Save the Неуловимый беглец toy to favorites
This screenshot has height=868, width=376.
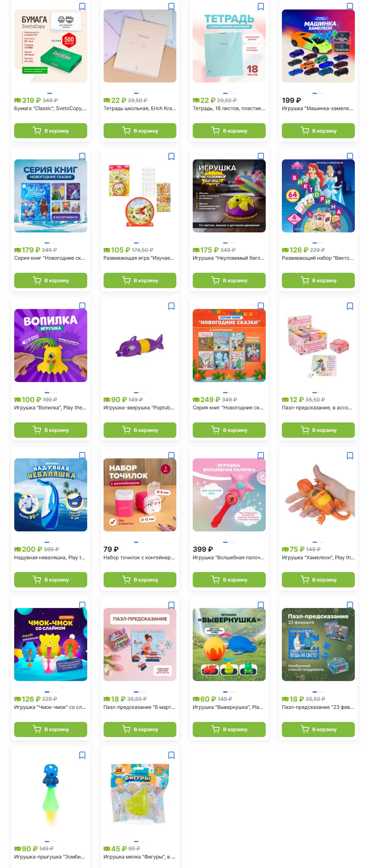pos(260,156)
